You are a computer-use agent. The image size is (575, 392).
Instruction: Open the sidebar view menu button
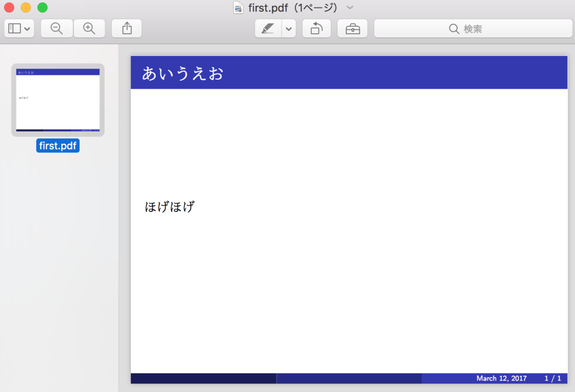point(19,28)
